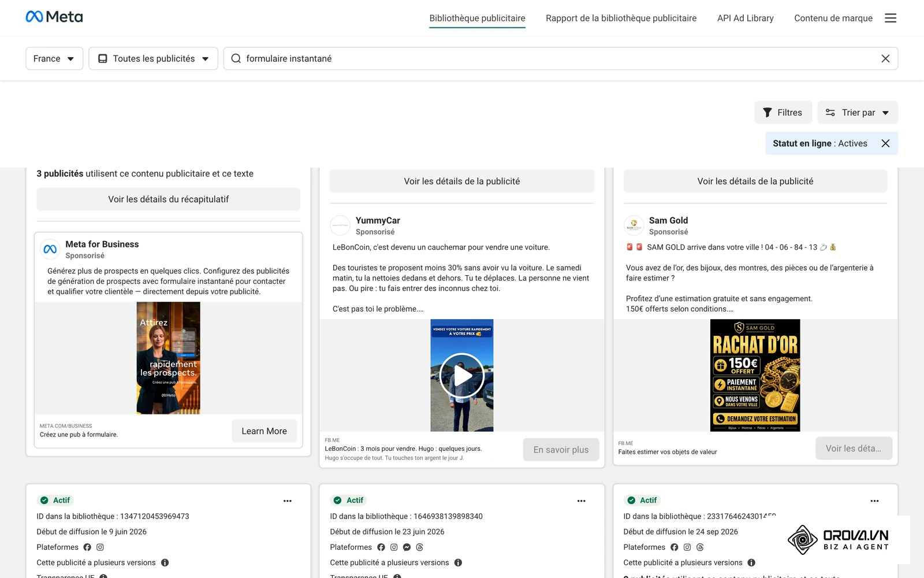Click info icon for versions in 9 juin card
The image size is (924, 578).
point(165,562)
